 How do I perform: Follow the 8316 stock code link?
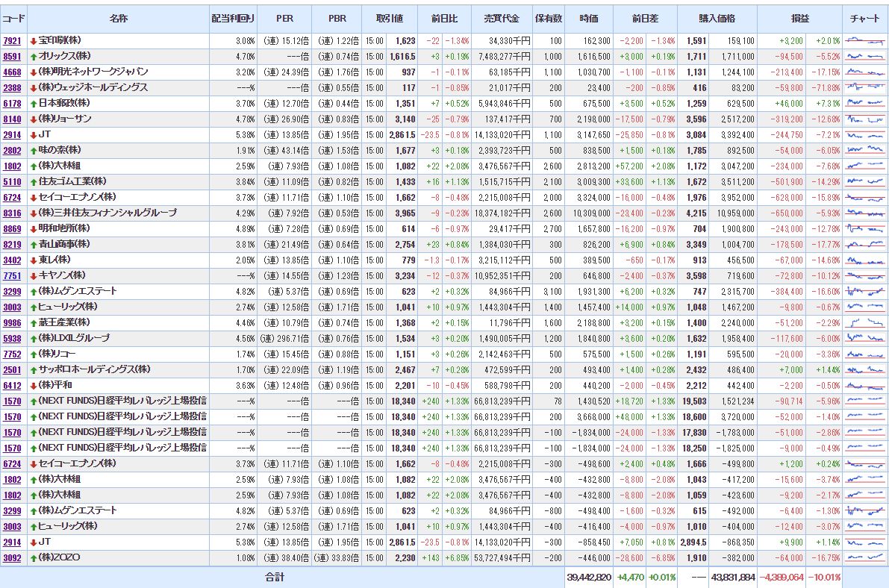12,213
